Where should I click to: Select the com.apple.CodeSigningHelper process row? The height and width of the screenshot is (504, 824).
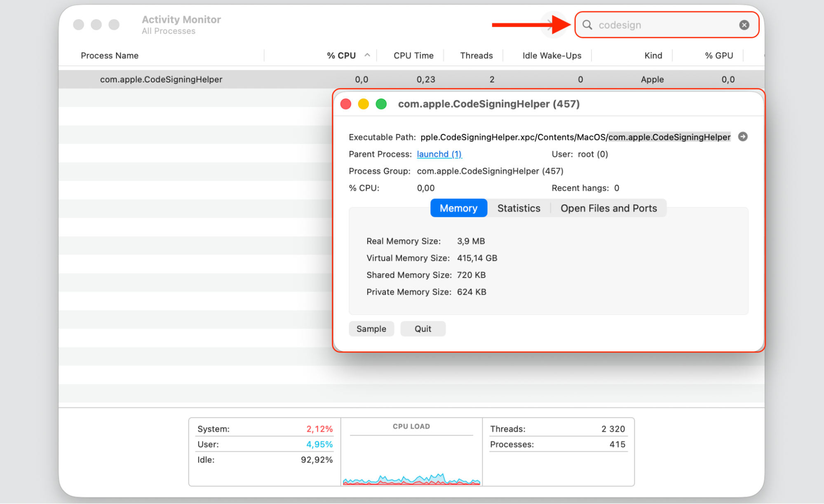(x=411, y=80)
